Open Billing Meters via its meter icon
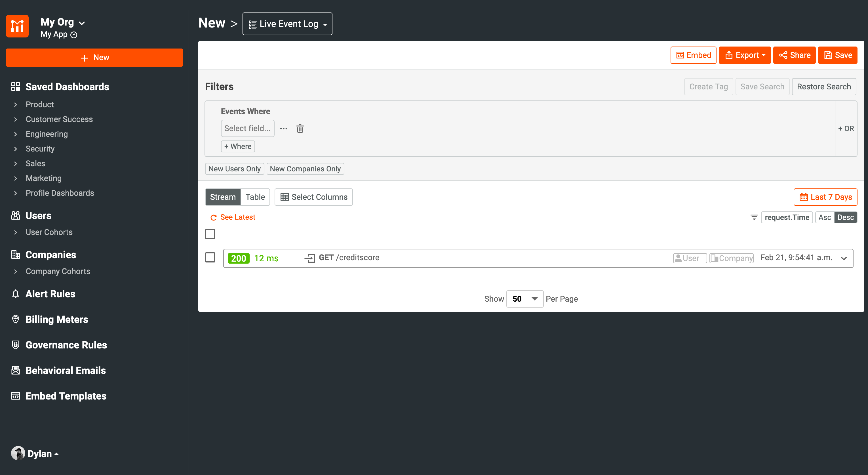868x475 pixels. [x=16, y=319]
